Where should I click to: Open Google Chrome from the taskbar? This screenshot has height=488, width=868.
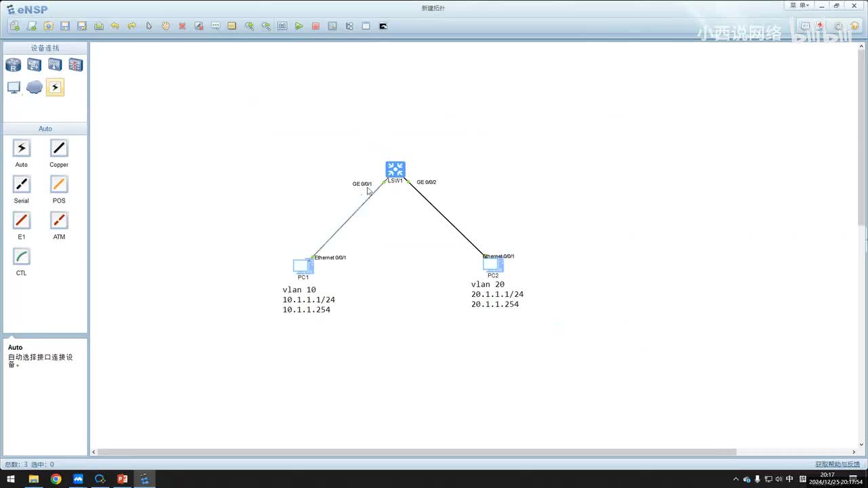pyautogui.click(x=56, y=479)
